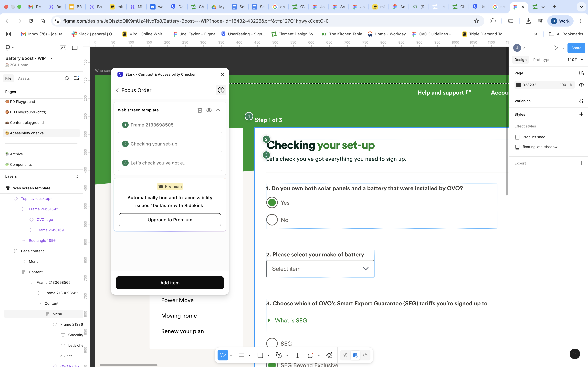Toggle visibility of Web screen template focus group
This screenshot has width=588, height=367.
pos(209,110)
